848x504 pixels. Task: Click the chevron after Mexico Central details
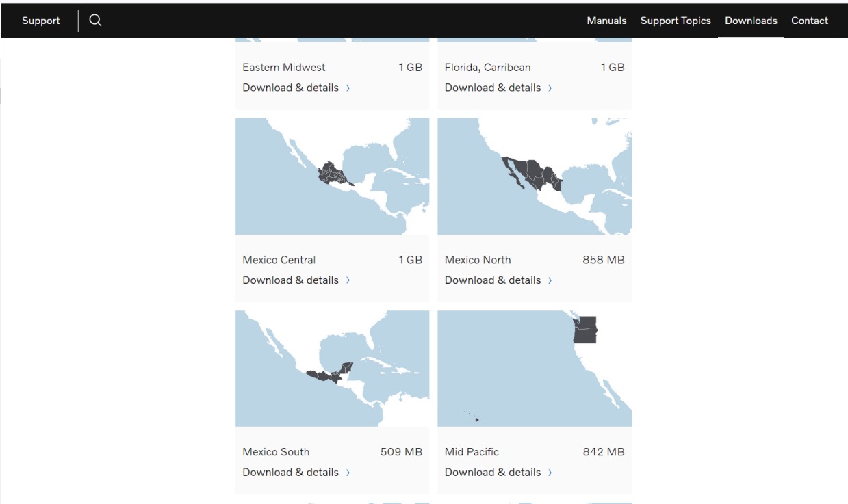tap(348, 280)
